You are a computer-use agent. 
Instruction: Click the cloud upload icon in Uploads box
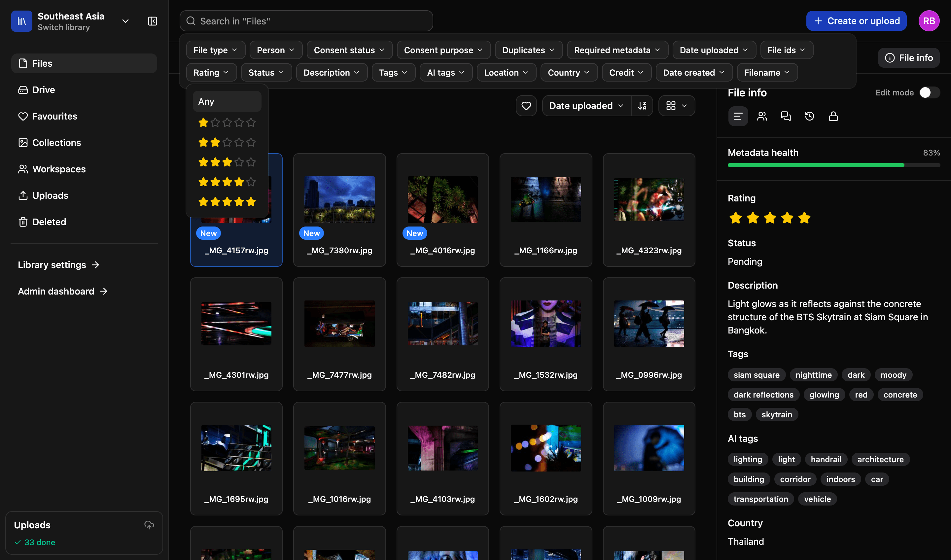(x=149, y=525)
